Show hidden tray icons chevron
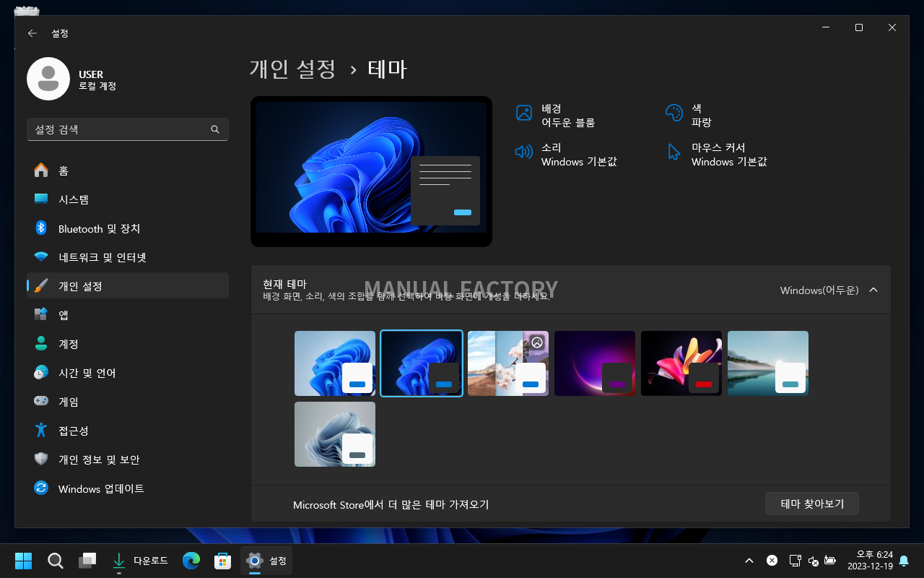Image resolution: width=924 pixels, height=578 pixels. [x=749, y=561]
